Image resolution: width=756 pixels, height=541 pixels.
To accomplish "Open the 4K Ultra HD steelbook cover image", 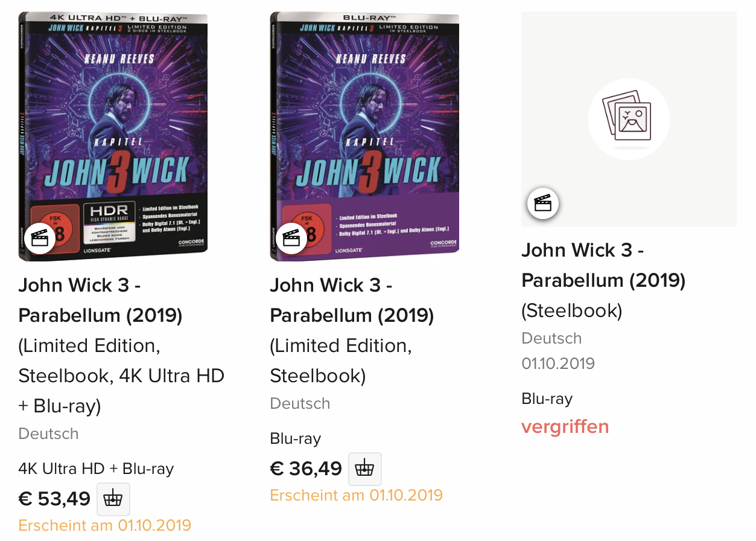I will tap(113, 136).
